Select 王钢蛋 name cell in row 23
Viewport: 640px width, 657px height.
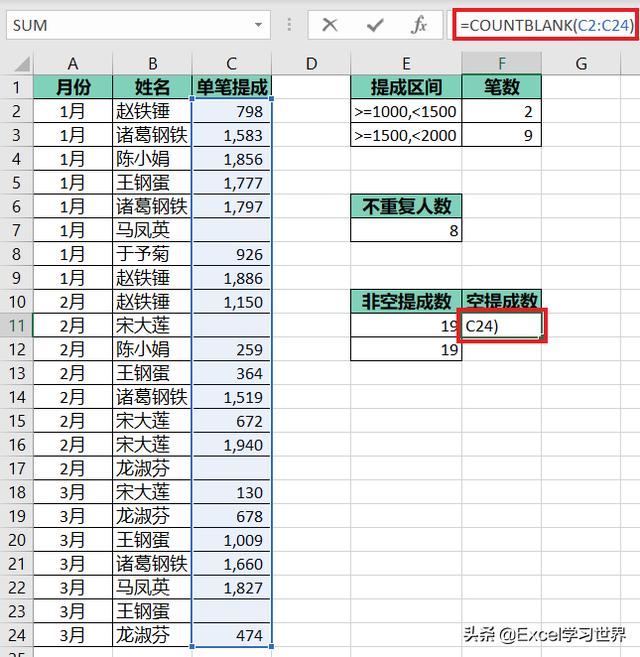coord(153,611)
